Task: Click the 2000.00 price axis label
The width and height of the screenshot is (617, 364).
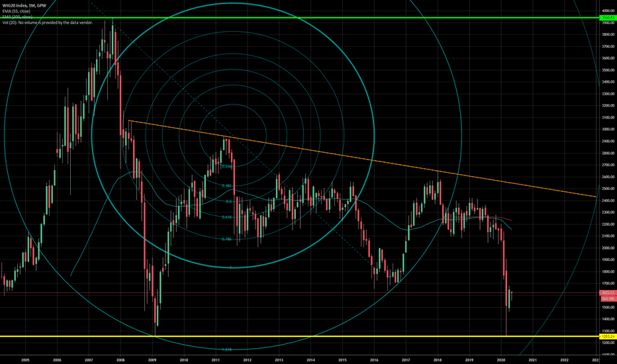Action: pos(608,248)
